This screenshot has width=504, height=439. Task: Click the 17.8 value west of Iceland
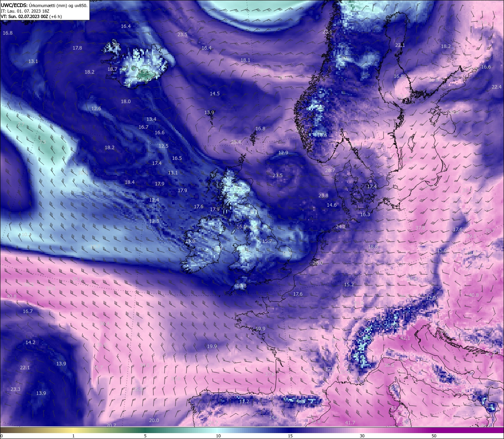77,48
